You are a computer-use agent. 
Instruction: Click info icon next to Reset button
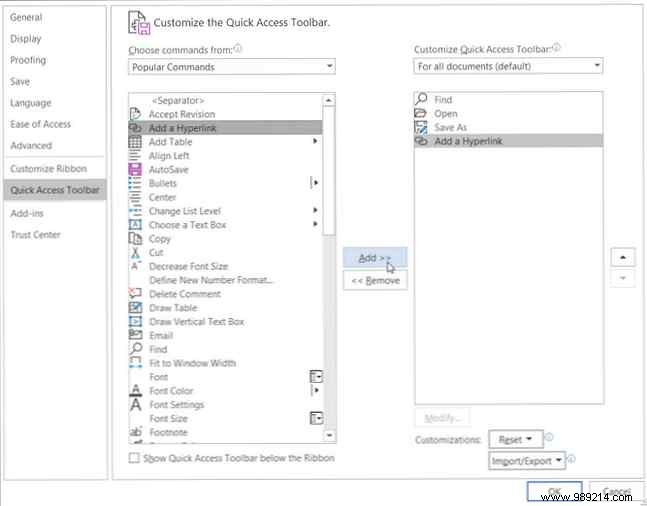(x=549, y=437)
